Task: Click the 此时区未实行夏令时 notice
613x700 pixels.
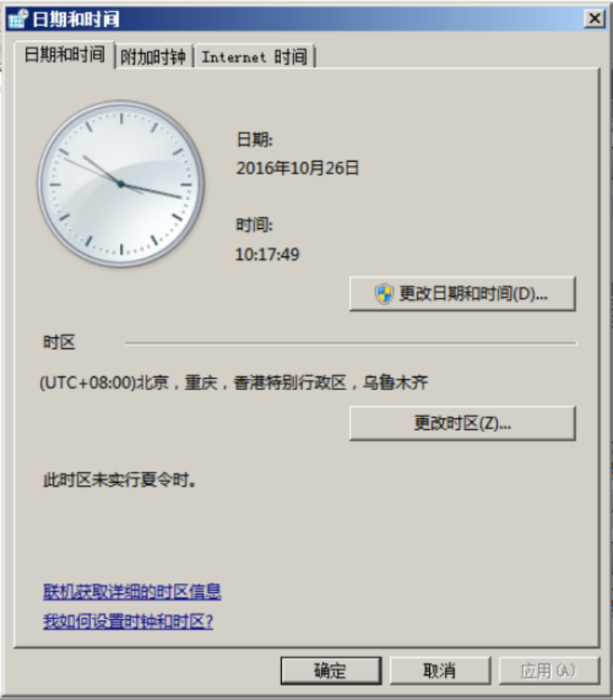Action: tap(120, 480)
